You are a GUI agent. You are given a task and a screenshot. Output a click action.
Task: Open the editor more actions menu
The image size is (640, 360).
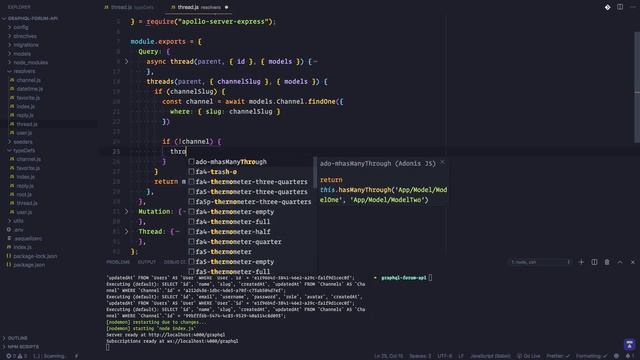pyautogui.click(x=633, y=7)
